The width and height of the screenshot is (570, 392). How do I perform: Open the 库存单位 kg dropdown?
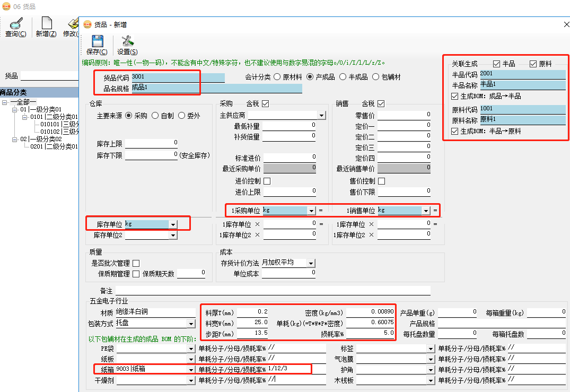[173, 223]
